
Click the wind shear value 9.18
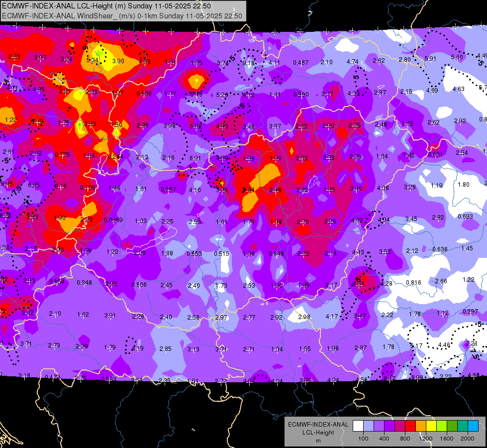click(248, 63)
